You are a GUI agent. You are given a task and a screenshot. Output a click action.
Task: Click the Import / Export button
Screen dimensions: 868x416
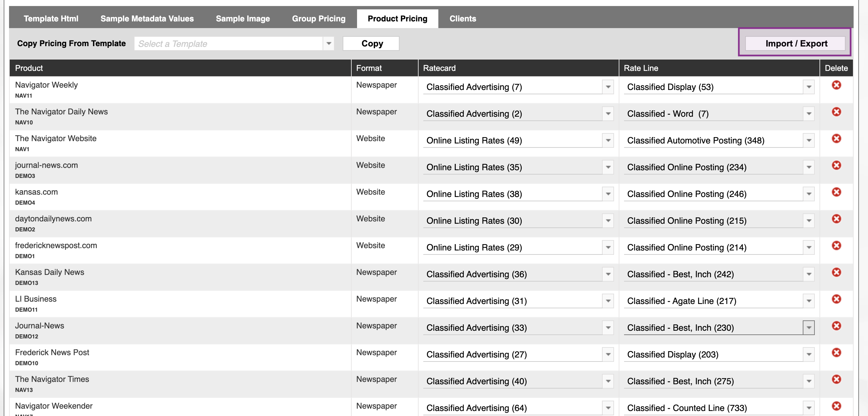pos(796,43)
